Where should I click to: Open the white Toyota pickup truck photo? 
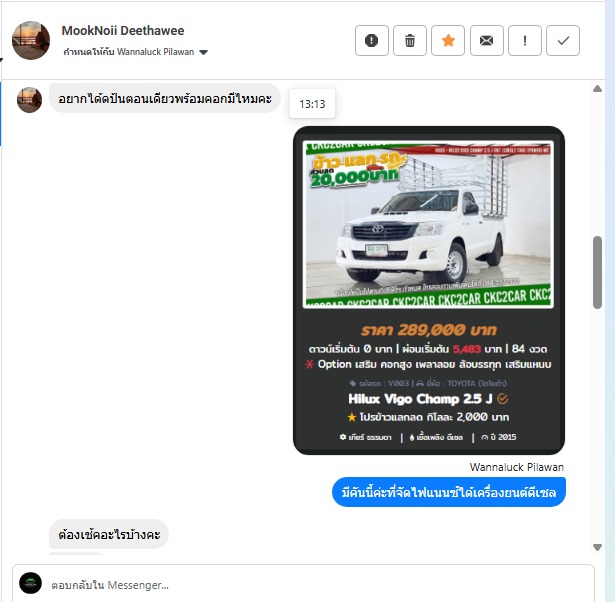coord(428,224)
